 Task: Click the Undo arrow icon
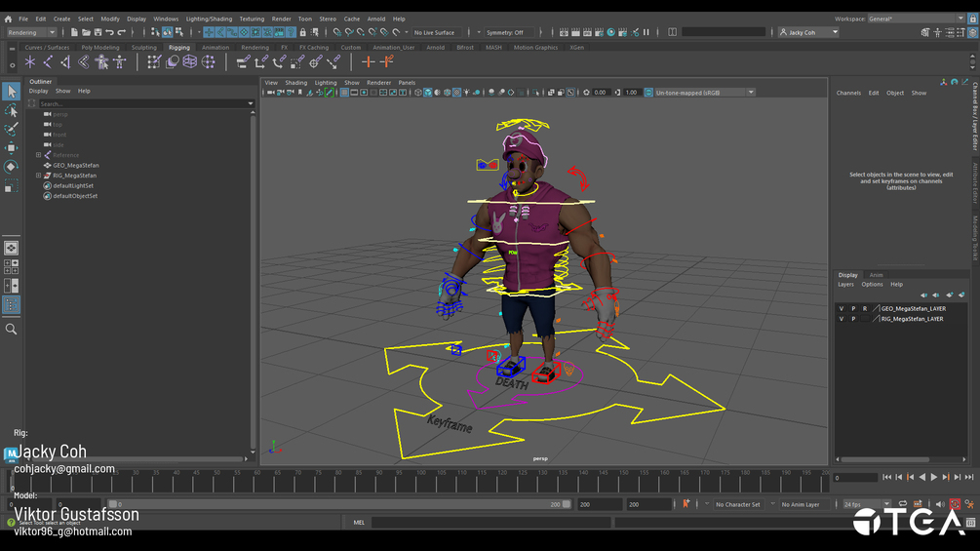[x=109, y=32]
